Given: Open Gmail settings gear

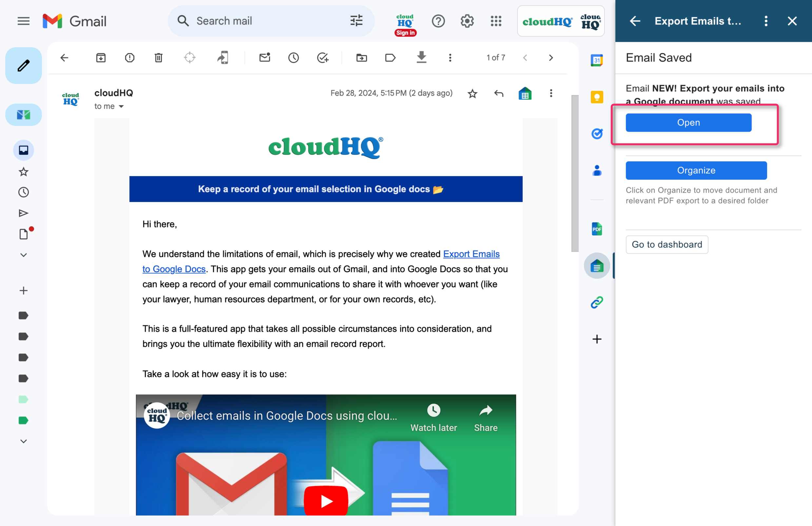Looking at the screenshot, I should point(467,21).
